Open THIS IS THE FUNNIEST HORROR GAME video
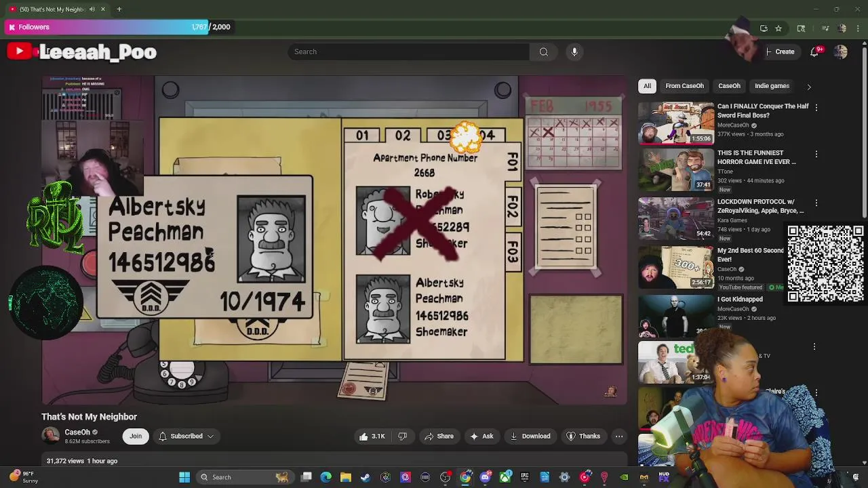Viewport: 868px width, 488px height. (x=756, y=157)
